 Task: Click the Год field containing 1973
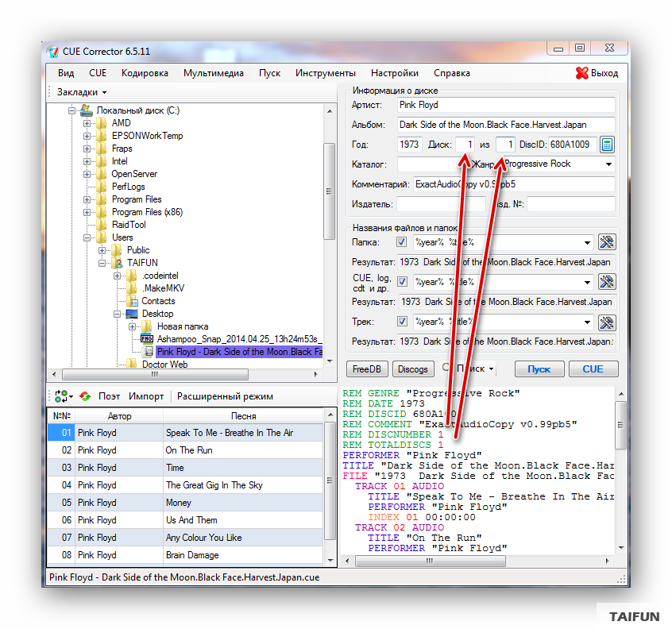409,145
